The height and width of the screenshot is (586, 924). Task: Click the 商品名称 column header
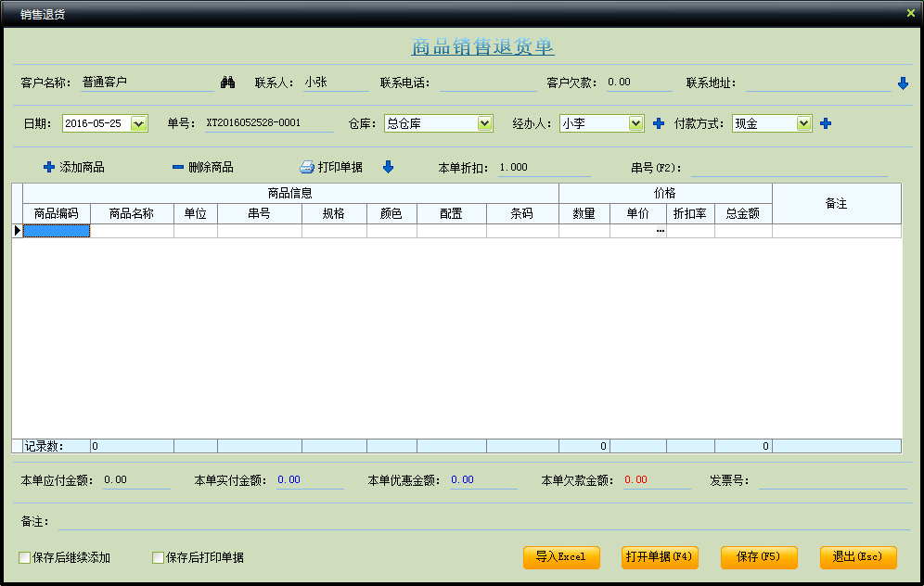132,213
